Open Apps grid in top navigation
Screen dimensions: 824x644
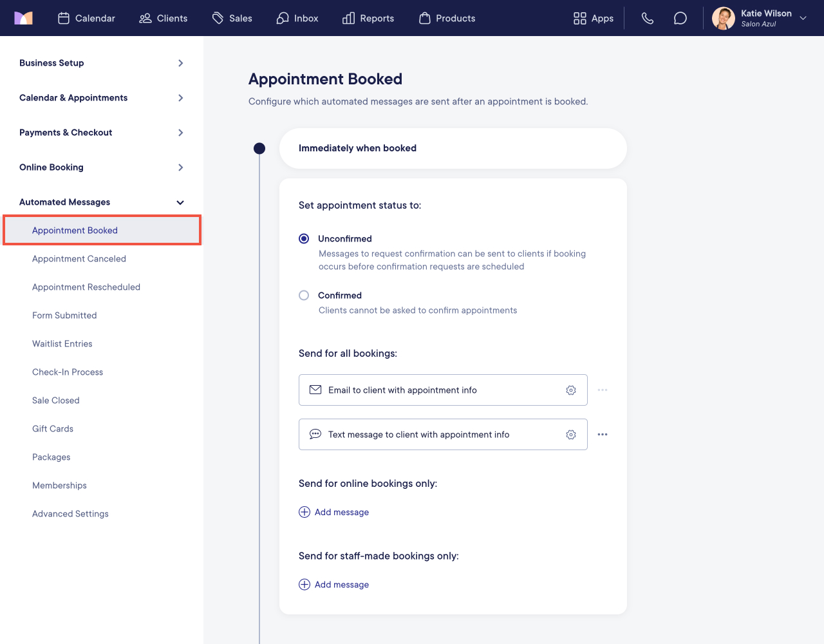(x=594, y=18)
